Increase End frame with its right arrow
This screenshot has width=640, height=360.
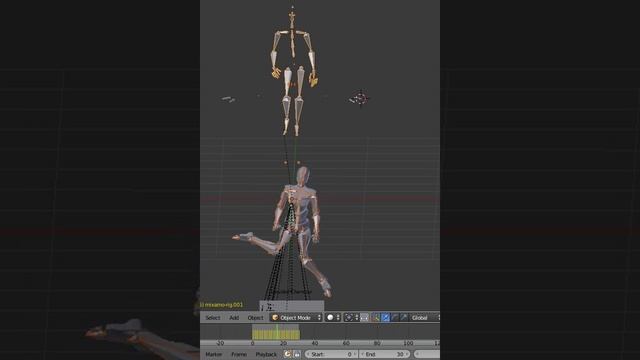click(407, 354)
